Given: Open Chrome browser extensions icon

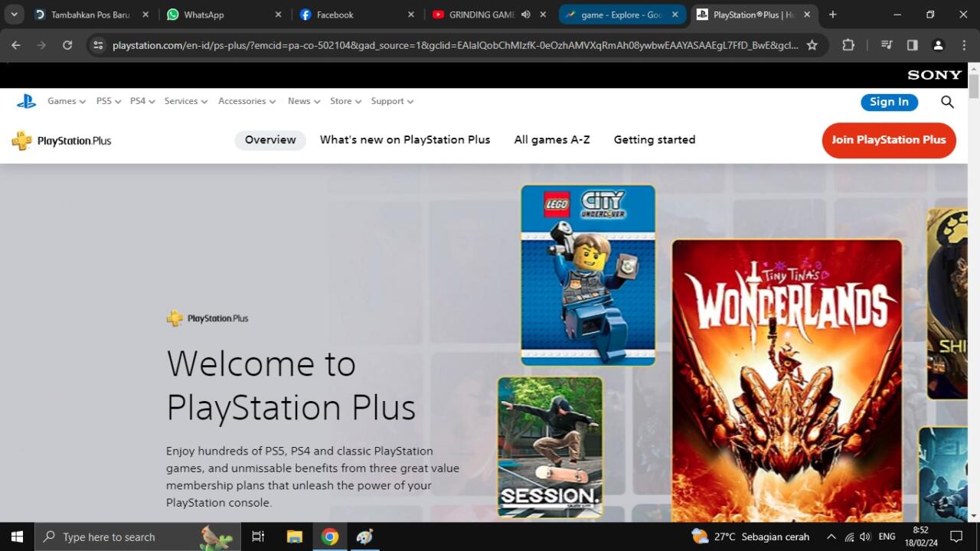Looking at the screenshot, I should [848, 45].
